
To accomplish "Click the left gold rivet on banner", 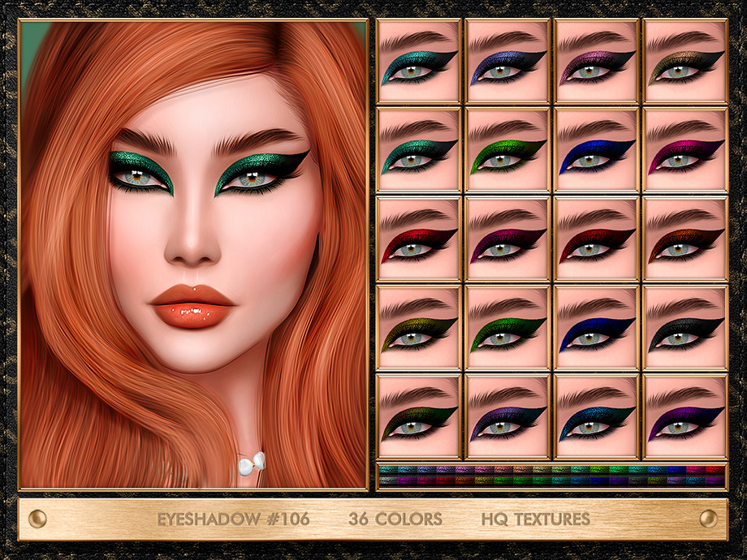I will [x=37, y=519].
